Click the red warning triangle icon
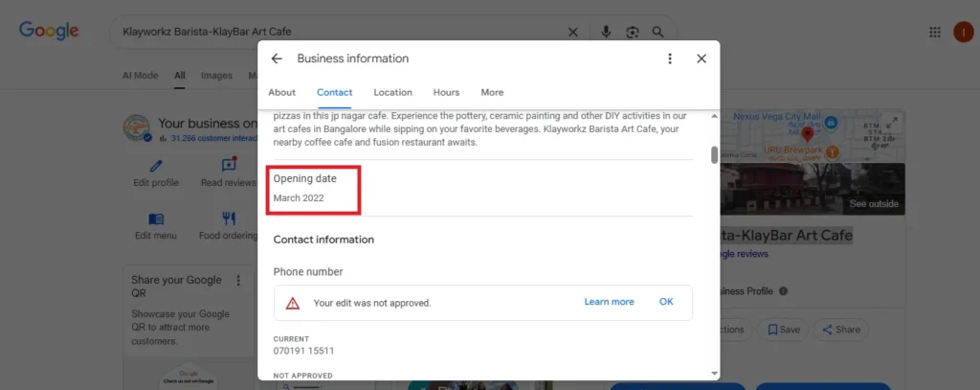The image size is (980, 390). (x=293, y=303)
